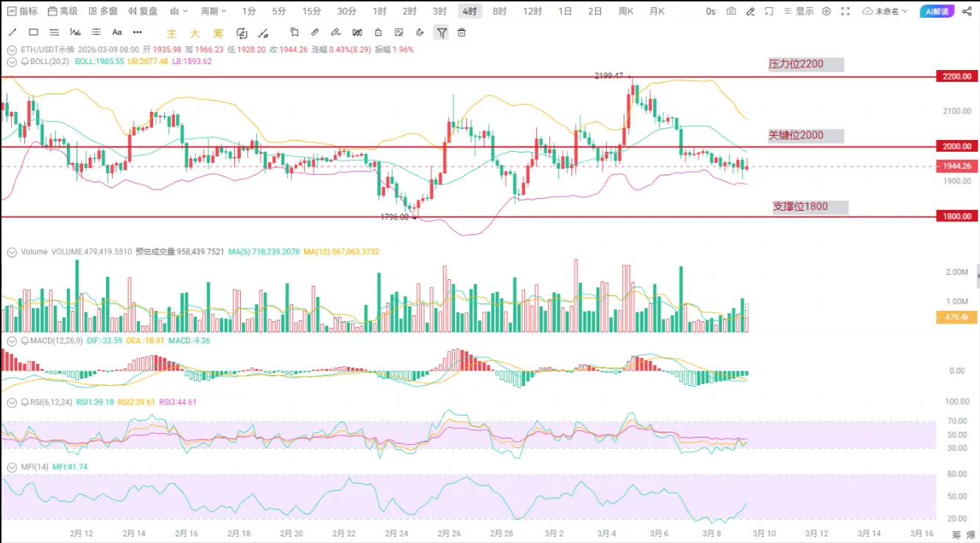Select the Aa text annotation tool
Screen dimensions: 980x543
(x=117, y=32)
